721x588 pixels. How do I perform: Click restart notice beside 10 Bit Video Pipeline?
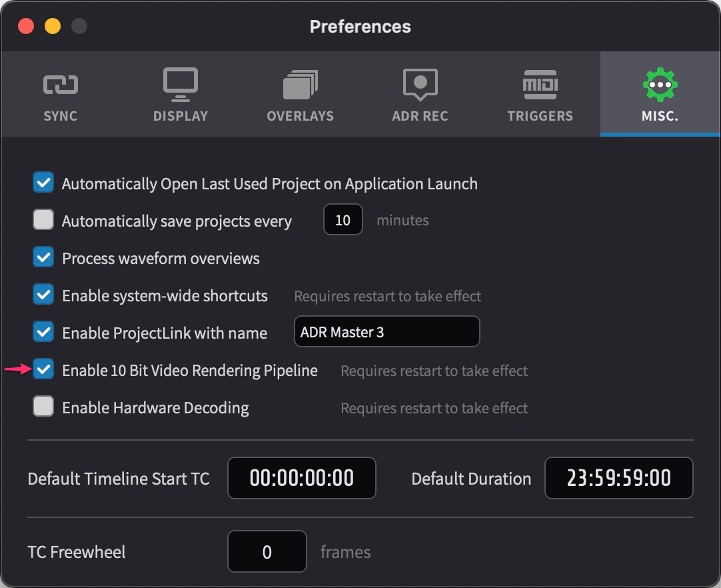pyautogui.click(x=434, y=371)
